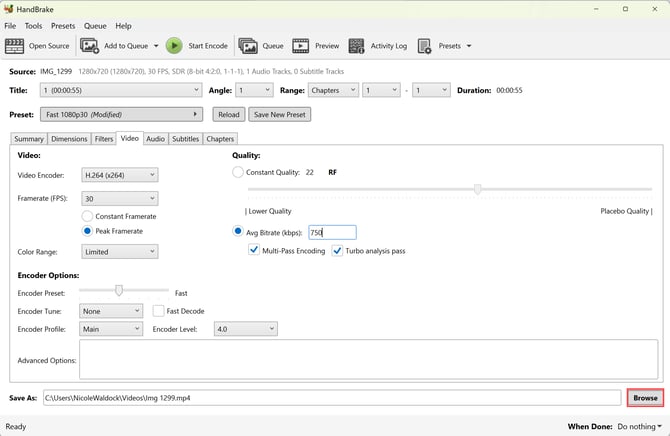Viewport: 670px width, 436px height.
Task: Open the Tools menu
Action: tap(33, 26)
